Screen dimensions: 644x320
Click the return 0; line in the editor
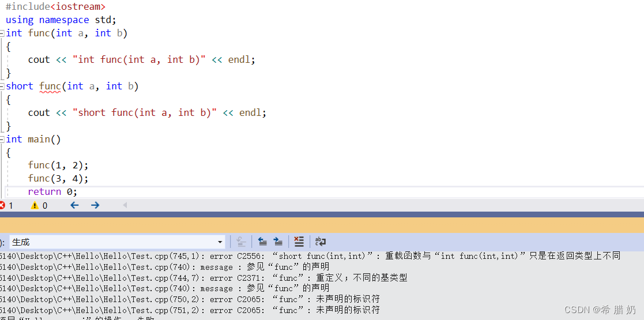click(52, 191)
